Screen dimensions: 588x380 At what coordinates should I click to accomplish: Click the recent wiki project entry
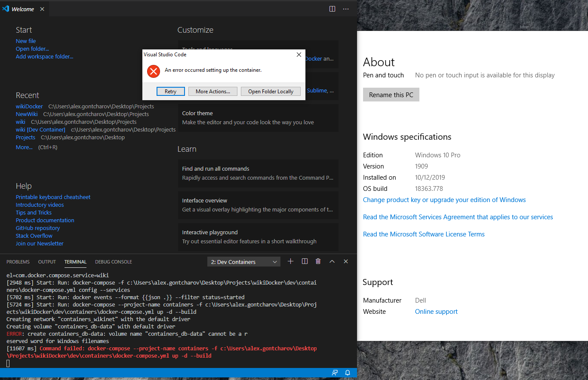[21, 122]
